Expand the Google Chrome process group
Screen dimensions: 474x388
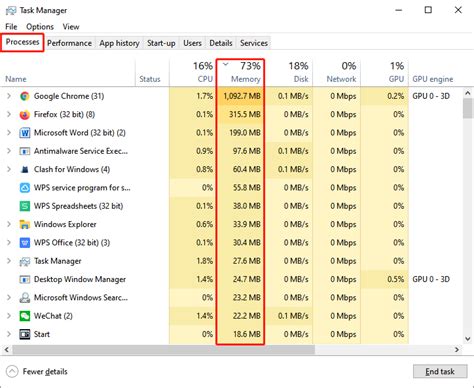click(9, 96)
